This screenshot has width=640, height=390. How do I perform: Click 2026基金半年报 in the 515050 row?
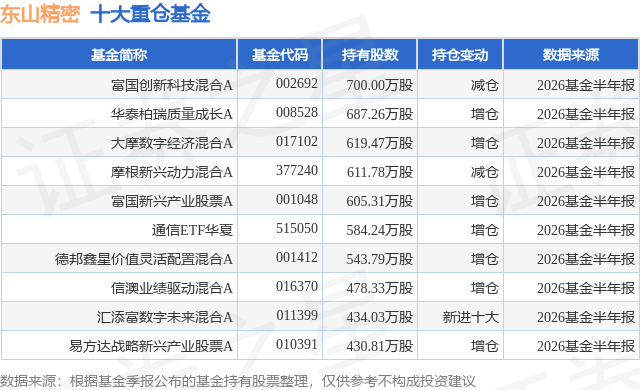586,230
